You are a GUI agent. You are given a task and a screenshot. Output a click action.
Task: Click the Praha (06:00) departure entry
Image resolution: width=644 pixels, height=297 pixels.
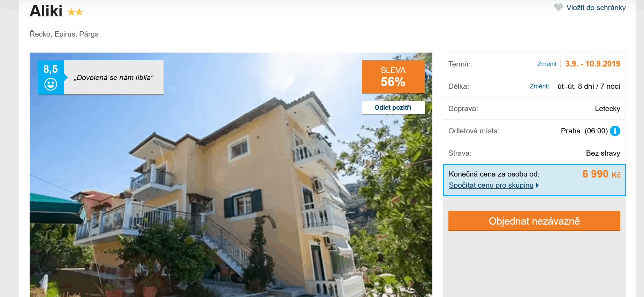[584, 131]
